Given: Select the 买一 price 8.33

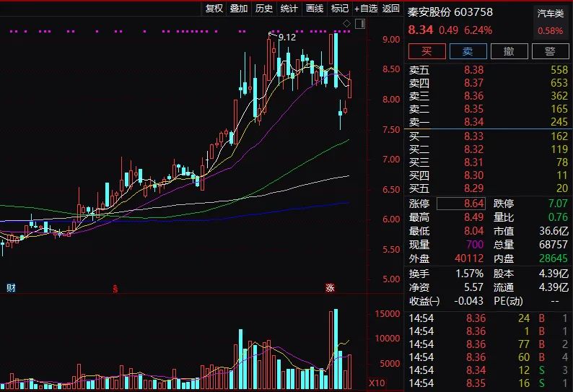Looking at the screenshot, I should click(x=473, y=136).
